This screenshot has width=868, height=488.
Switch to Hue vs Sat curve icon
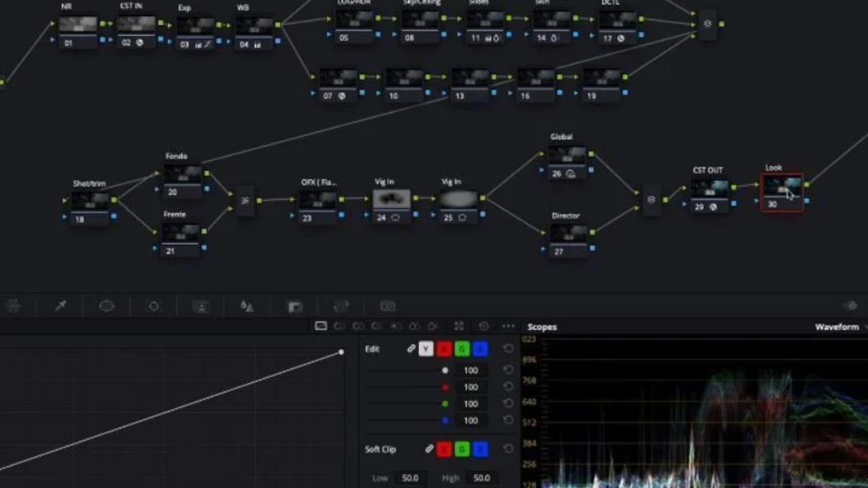click(358, 326)
